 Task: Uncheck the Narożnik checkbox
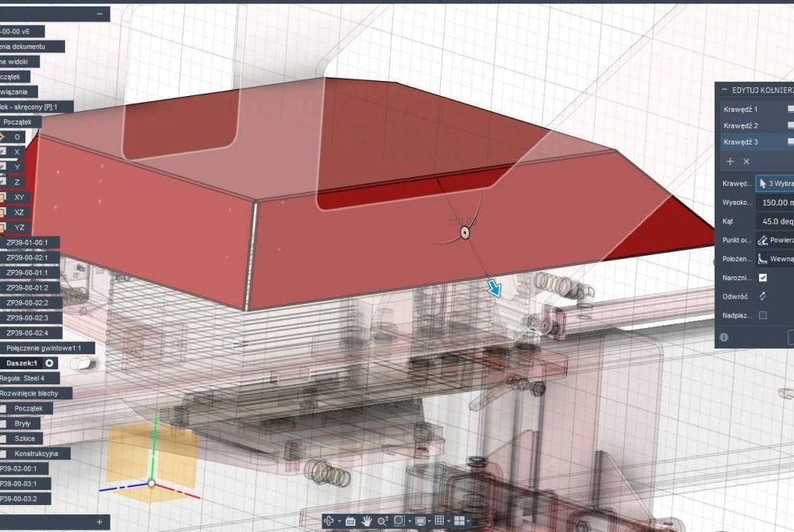[763, 278]
